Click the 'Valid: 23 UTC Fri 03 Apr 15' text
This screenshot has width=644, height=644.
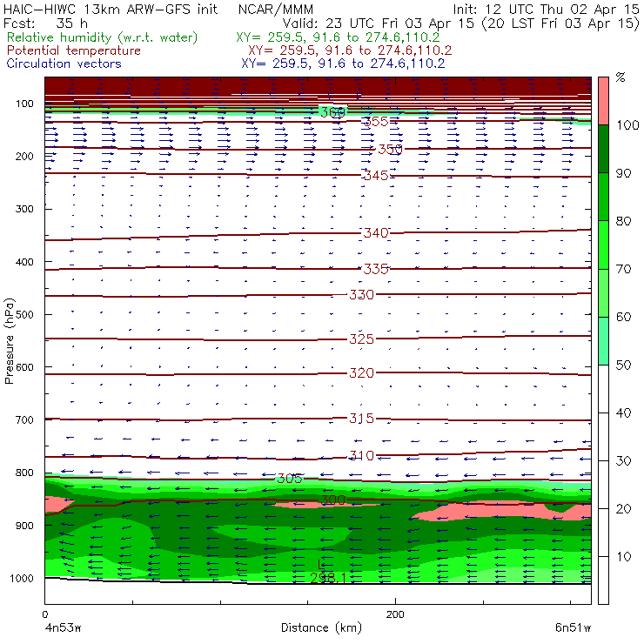(x=379, y=23)
